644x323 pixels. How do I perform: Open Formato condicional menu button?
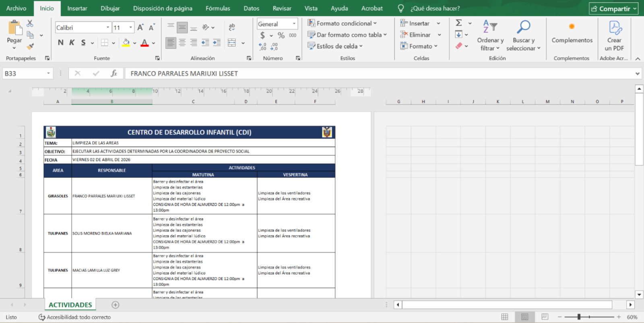(x=343, y=23)
